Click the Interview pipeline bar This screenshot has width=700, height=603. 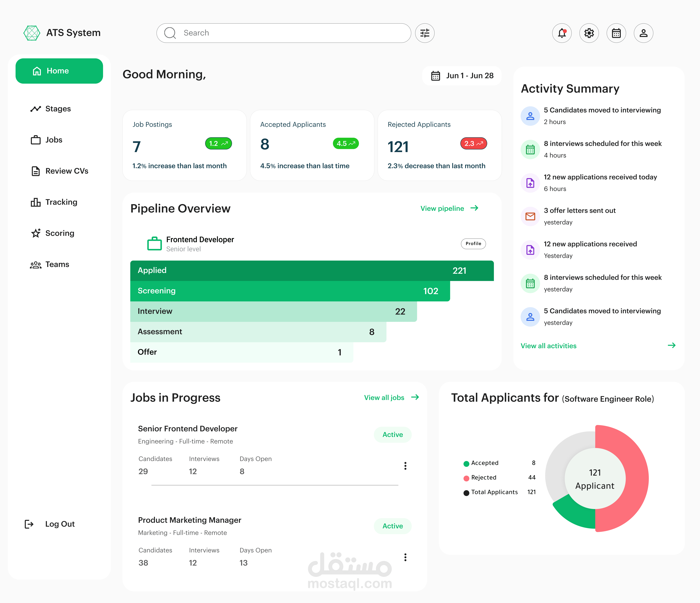tap(274, 311)
